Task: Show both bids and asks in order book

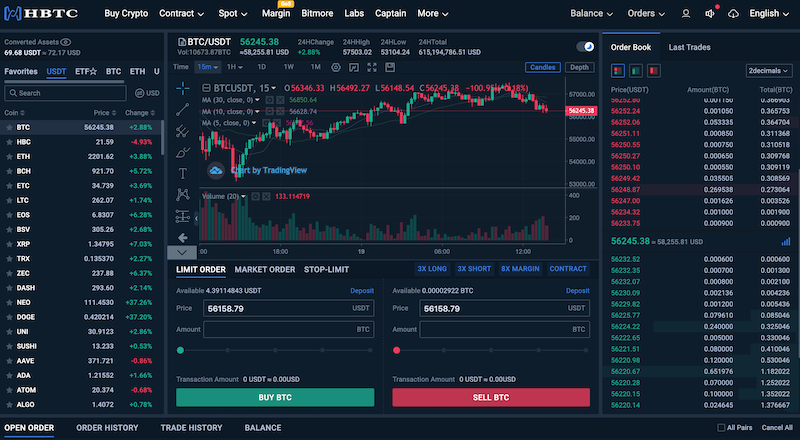Action: click(618, 70)
